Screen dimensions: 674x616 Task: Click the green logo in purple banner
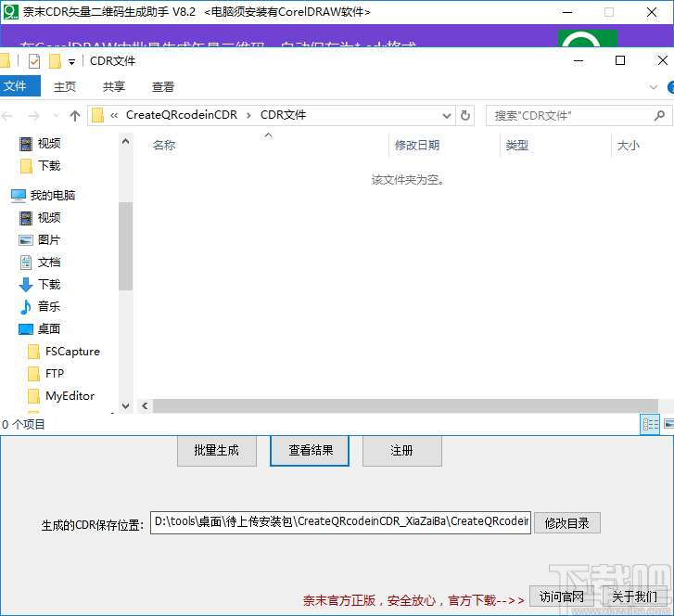(587, 38)
